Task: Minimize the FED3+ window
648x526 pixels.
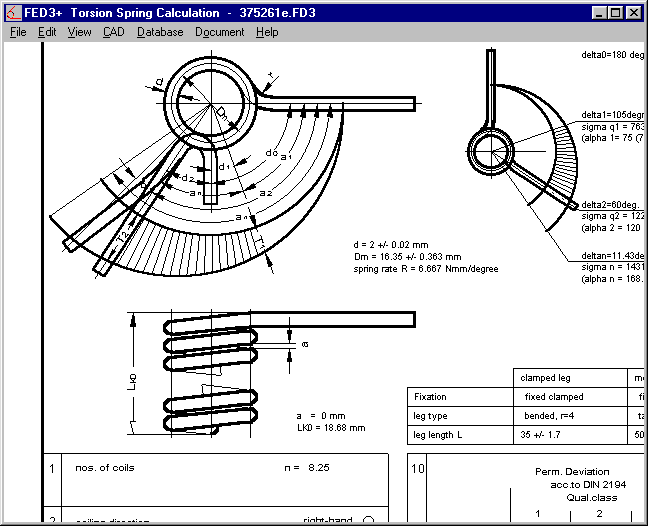Action: tap(598, 13)
